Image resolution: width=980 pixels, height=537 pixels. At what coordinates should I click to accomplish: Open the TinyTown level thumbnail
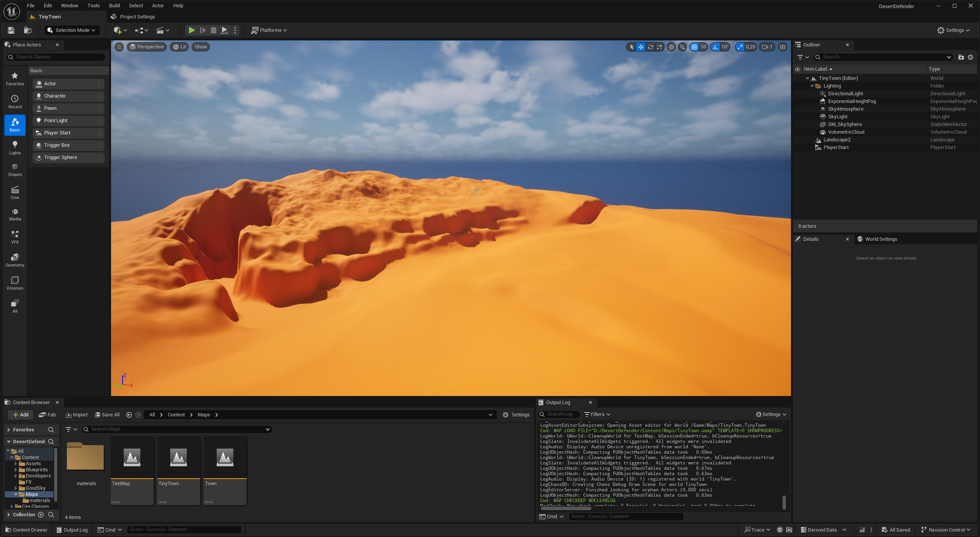[178, 458]
